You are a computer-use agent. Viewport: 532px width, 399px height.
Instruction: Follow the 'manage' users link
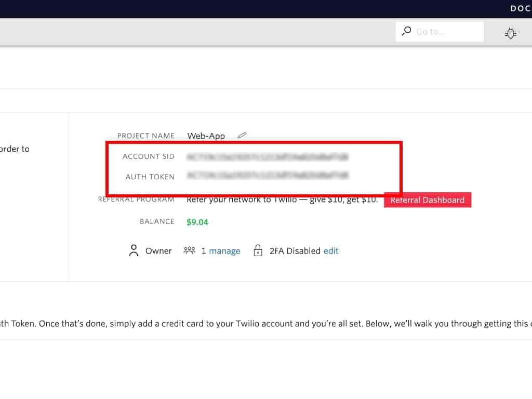224,251
